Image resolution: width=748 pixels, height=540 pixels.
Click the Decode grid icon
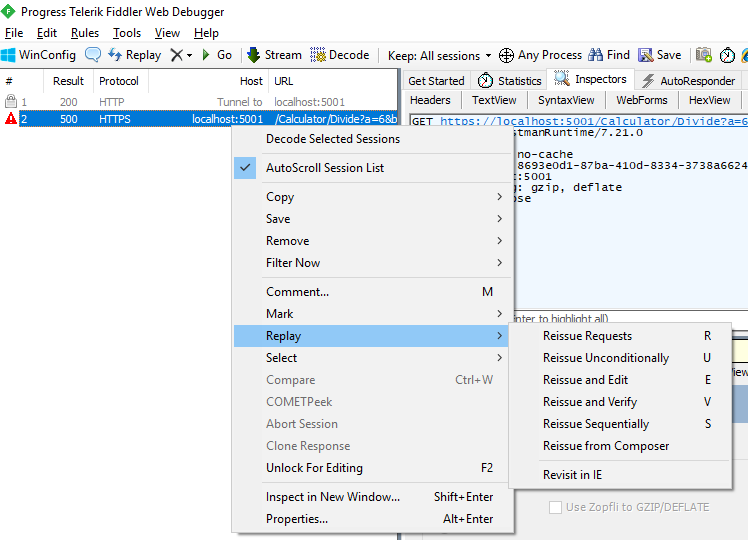coord(318,55)
